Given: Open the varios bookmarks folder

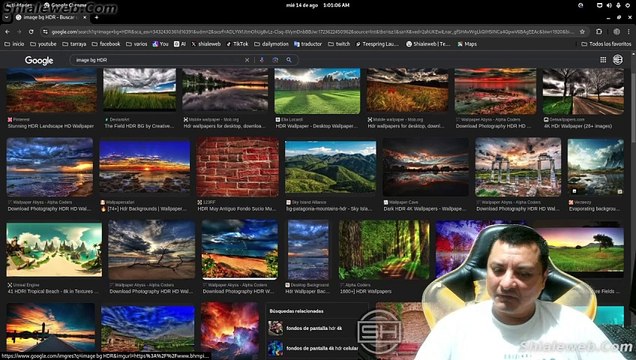Looking at the screenshot, I should pos(137,44).
